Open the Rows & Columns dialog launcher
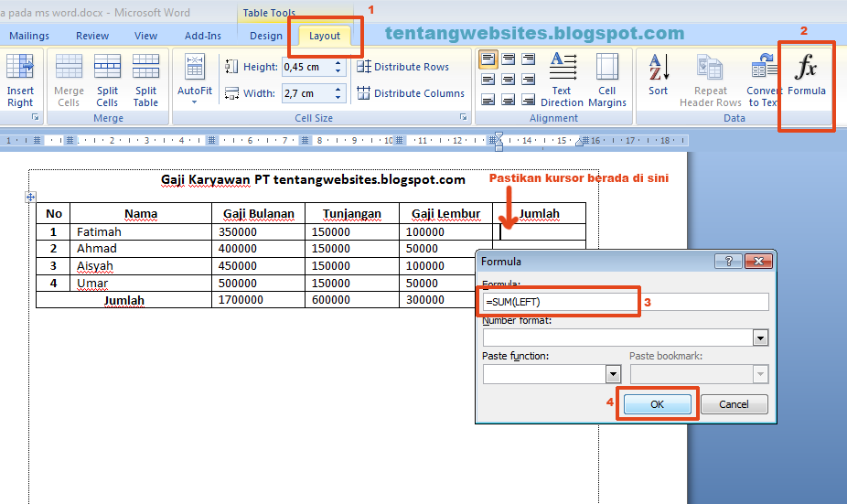847x504 pixels. pos(35,117)
